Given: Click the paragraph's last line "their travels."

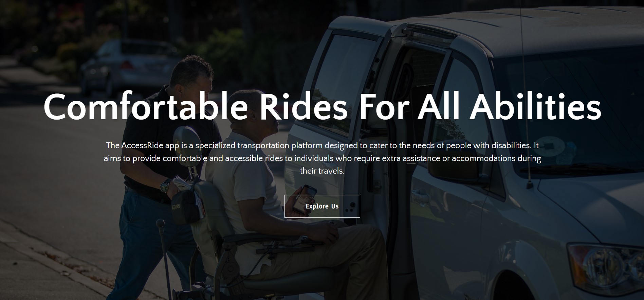Looking at the screenshot, I should pos(322,171).
